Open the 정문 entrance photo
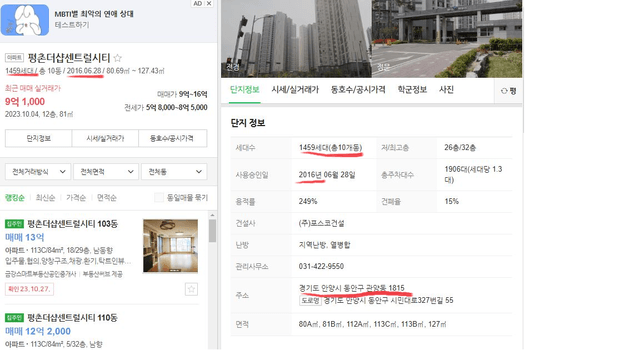 point(447,38)
